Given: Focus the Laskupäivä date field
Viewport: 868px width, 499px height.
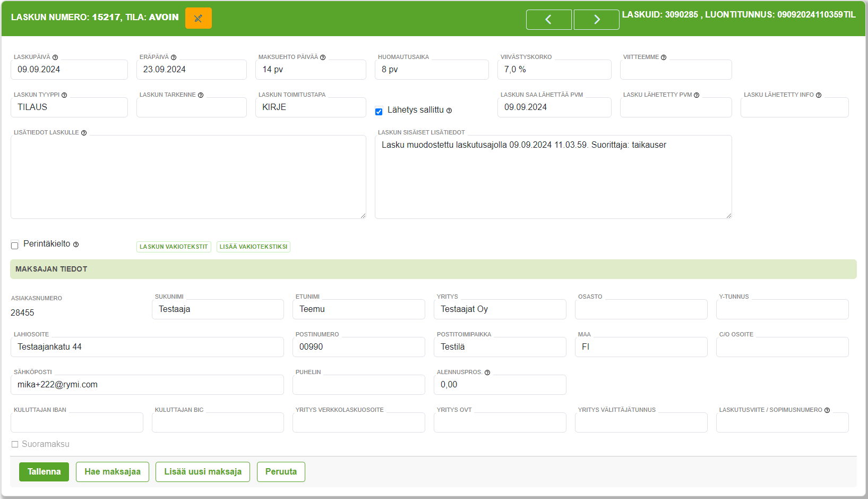Looking at the screenshot, I should click(69, 70).
